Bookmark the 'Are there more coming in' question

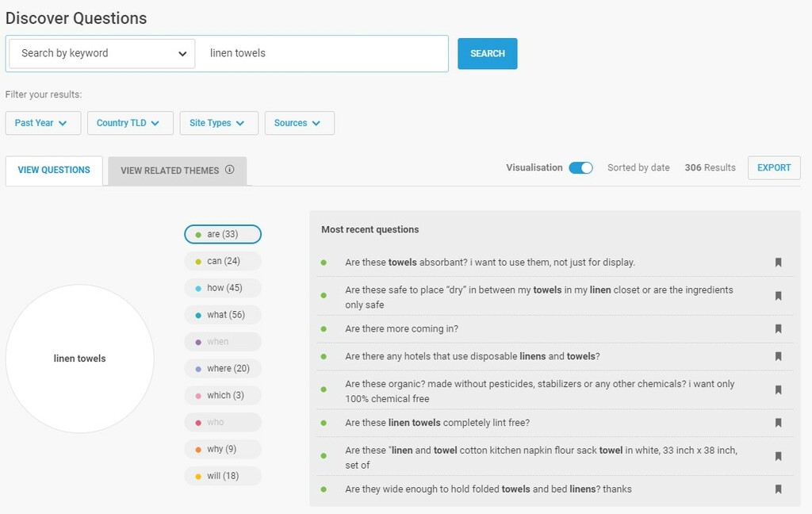tap(778, 329)
